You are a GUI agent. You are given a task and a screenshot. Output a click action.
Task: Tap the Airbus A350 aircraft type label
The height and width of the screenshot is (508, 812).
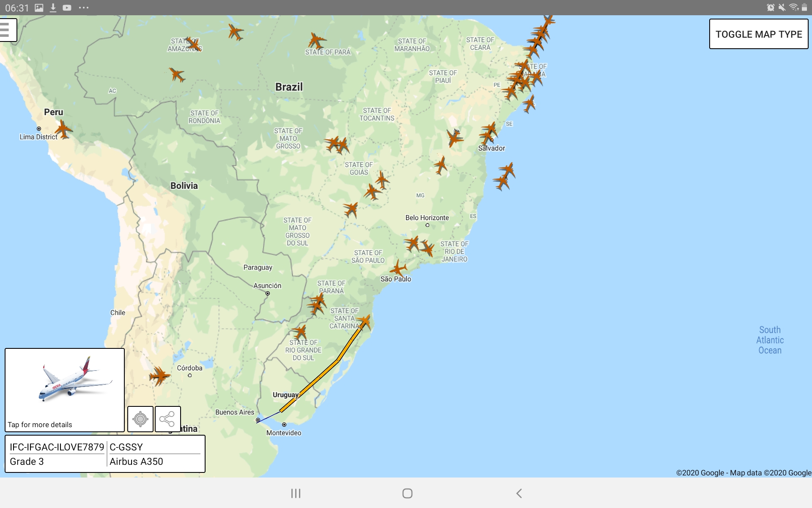tap(136, 461)
